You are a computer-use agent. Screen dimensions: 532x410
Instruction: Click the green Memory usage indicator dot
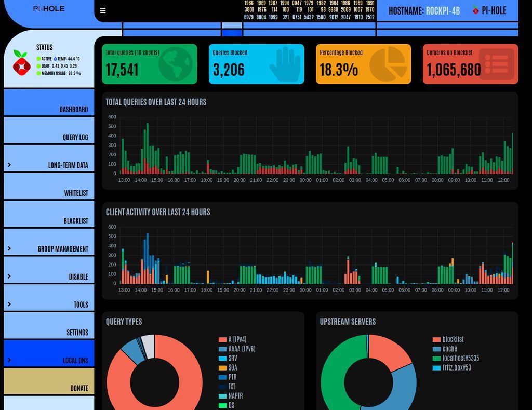tap(38, 73)
